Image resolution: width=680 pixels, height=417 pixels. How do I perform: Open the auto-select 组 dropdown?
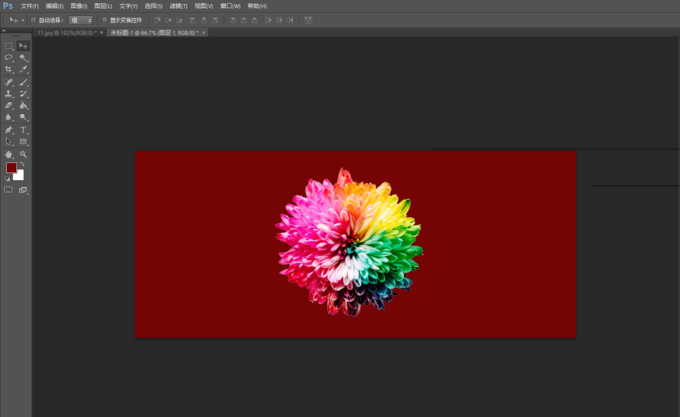81,20
